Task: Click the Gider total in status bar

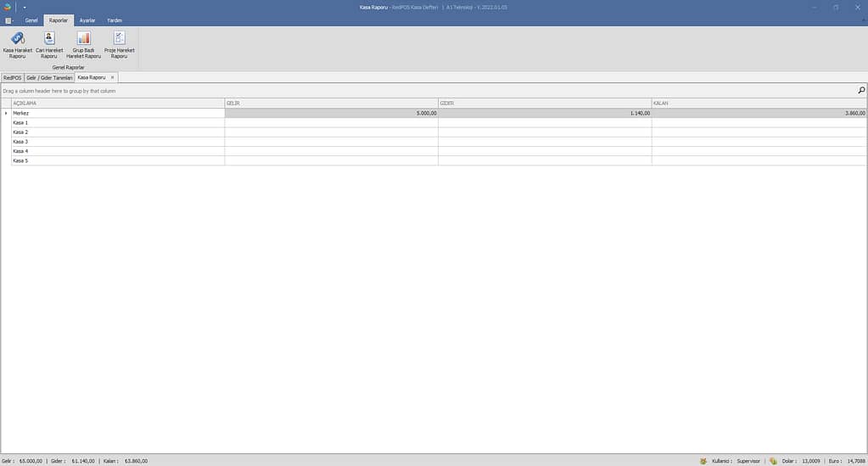Action: [72, 461]
